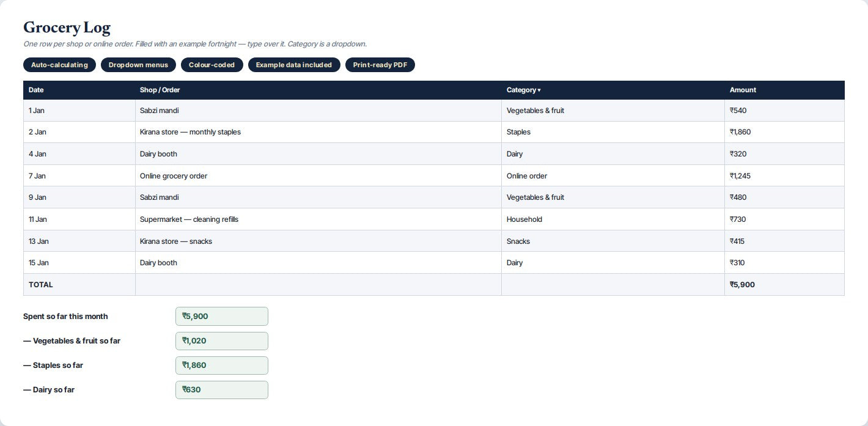868x426 pixels.
Task: Click the Dairy so far value field
Action: tap(222, 390)
